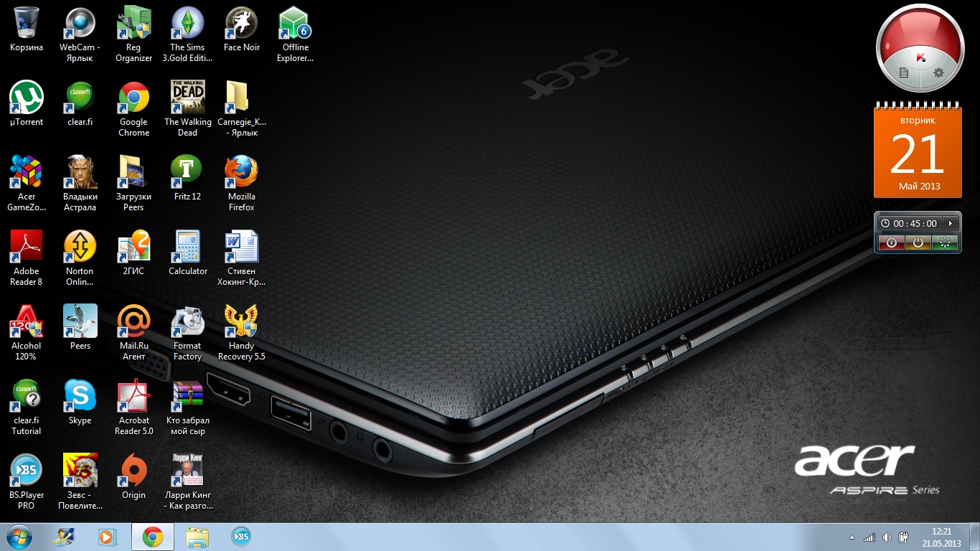Image resolution: width=980 pixels, height=551 pixels.
Task: Select the Загрузки Peers folder icon
Action: pyautogui.click(x=134, y=184)
